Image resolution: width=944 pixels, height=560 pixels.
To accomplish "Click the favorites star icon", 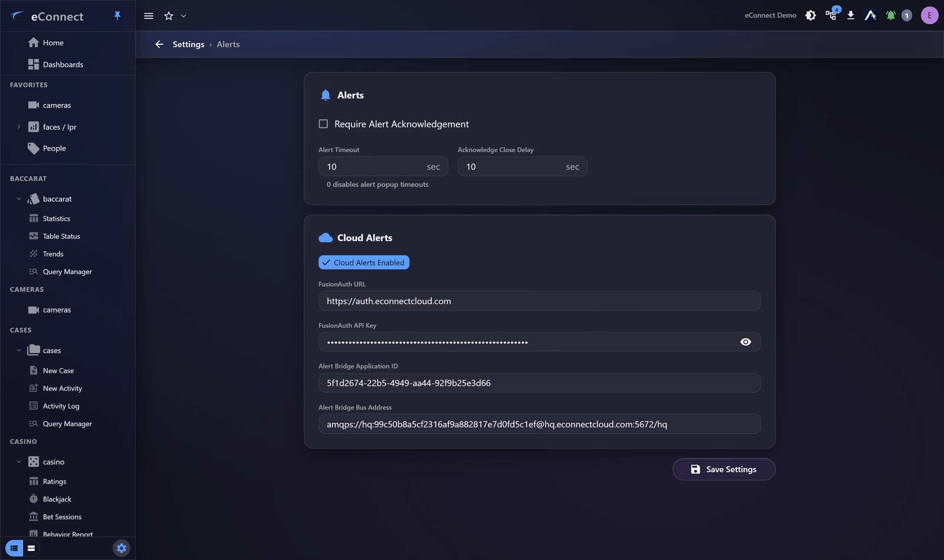I will (x=169, y=16).
